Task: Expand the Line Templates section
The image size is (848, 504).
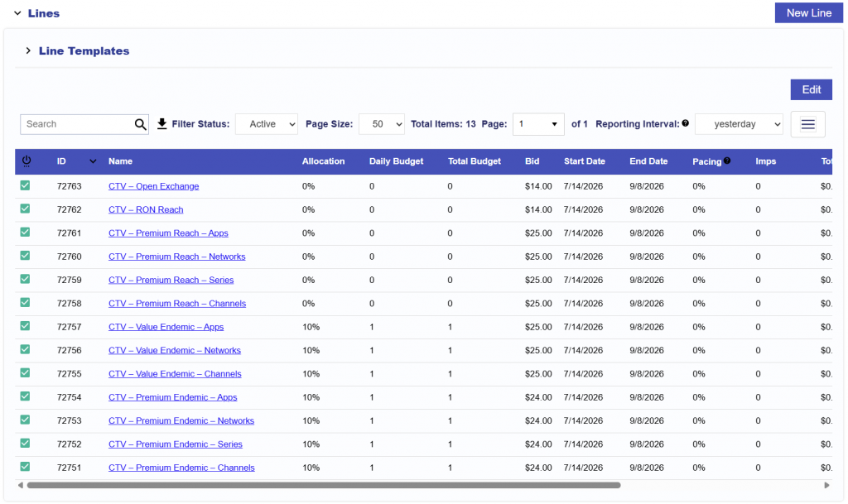Action: click(28, 50)
